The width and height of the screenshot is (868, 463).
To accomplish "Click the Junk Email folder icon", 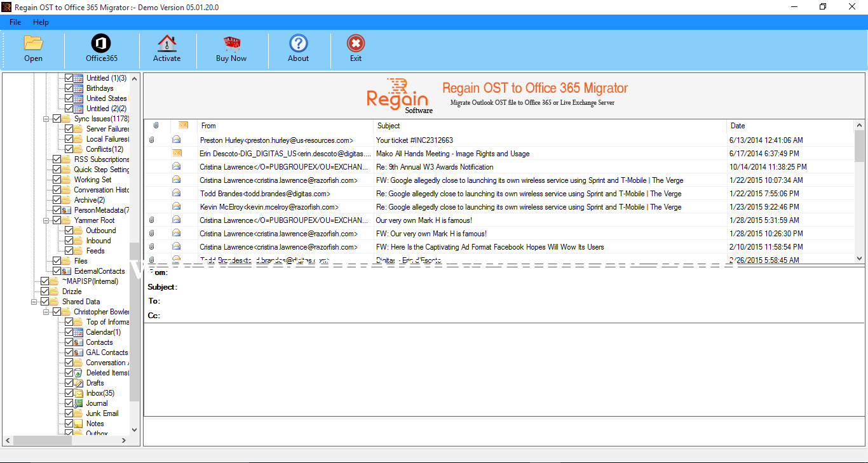I will [x=79, y=413].
